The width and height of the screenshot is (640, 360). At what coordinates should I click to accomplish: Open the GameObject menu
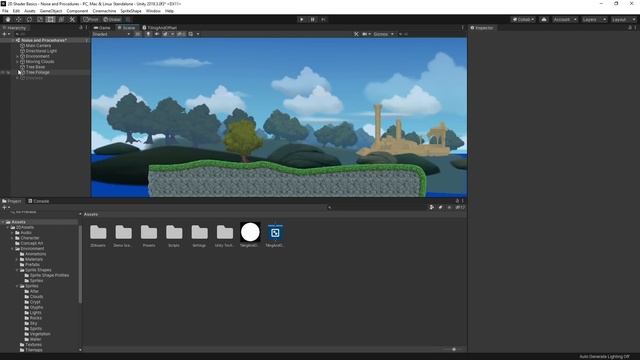click(x=51, y=11)
